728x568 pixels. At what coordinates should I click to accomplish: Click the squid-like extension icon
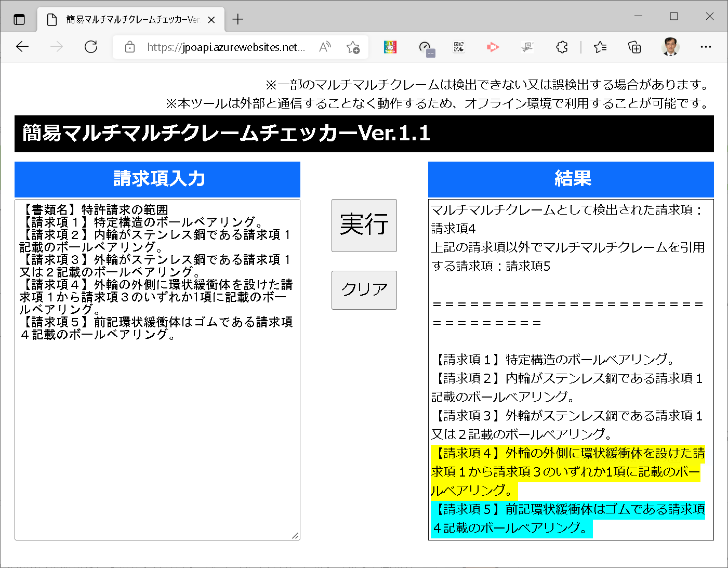(527, 47)
